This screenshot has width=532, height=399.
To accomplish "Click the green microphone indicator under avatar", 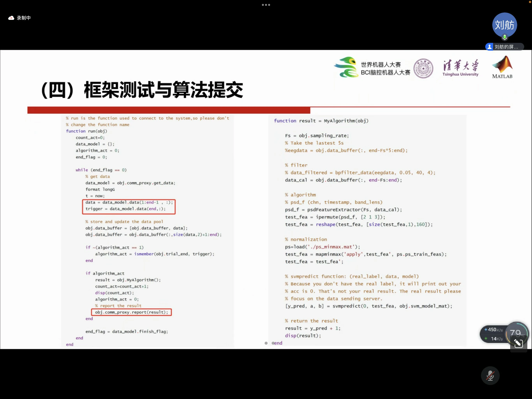I will point(505,37).
